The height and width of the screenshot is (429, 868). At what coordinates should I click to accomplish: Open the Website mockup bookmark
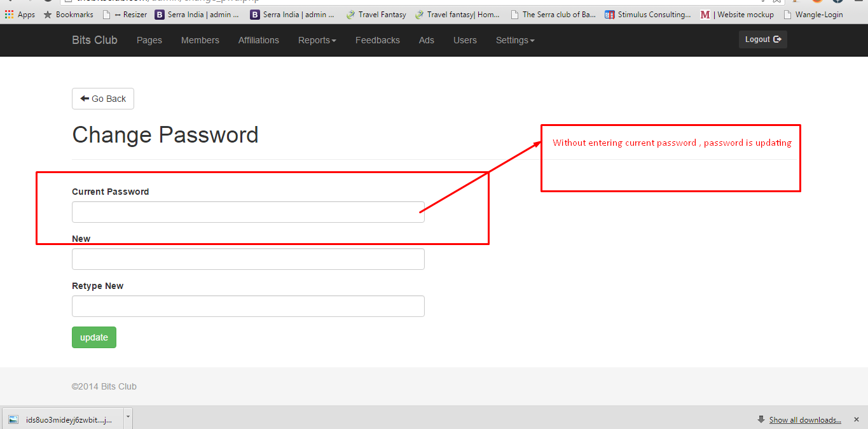(737, 14)
